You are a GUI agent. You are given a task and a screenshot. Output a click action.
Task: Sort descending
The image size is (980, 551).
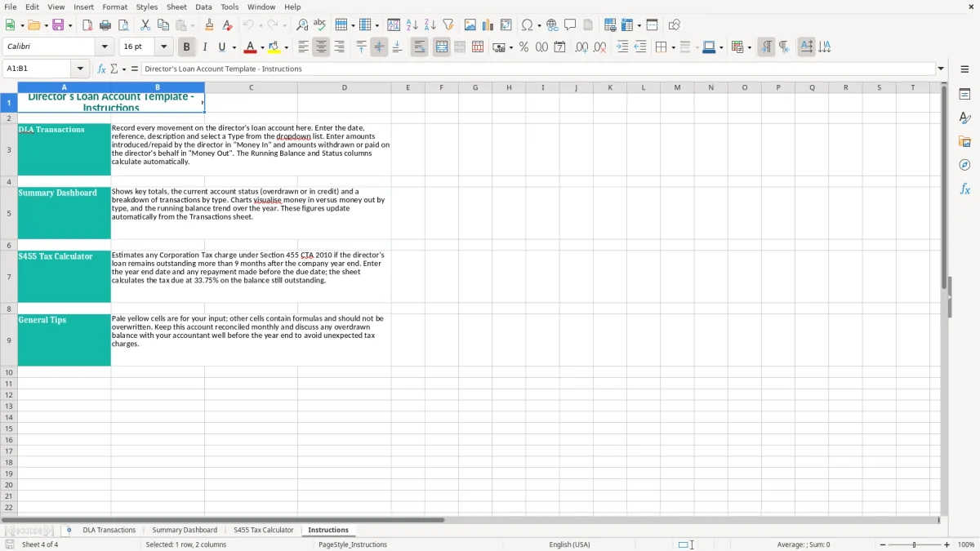[x=430, y=25]
